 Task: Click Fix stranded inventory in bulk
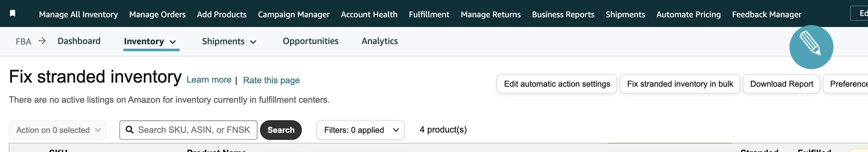680,84
